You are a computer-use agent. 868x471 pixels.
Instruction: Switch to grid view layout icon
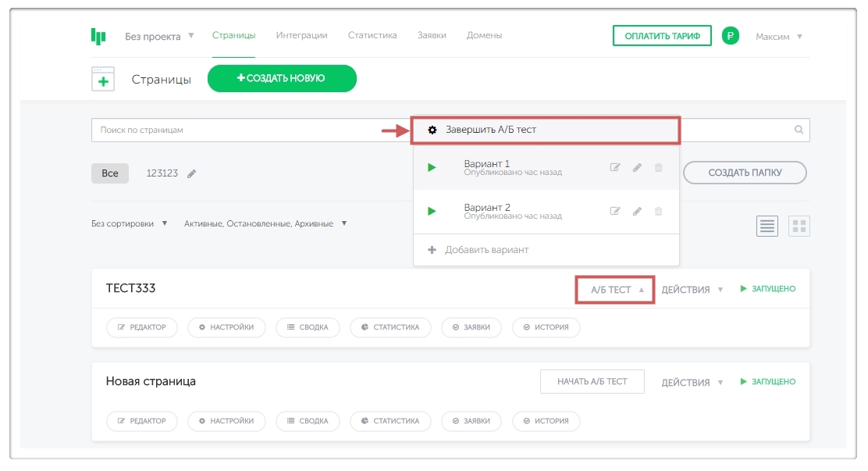799,226
